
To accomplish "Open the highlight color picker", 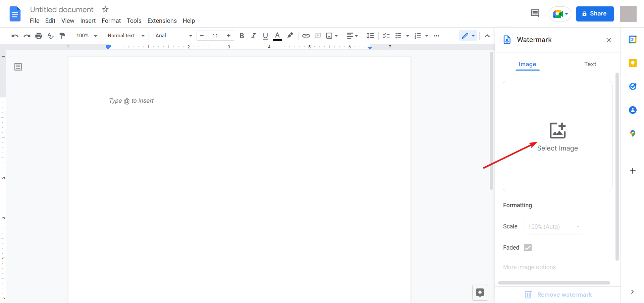I will [x=290, y=35].
